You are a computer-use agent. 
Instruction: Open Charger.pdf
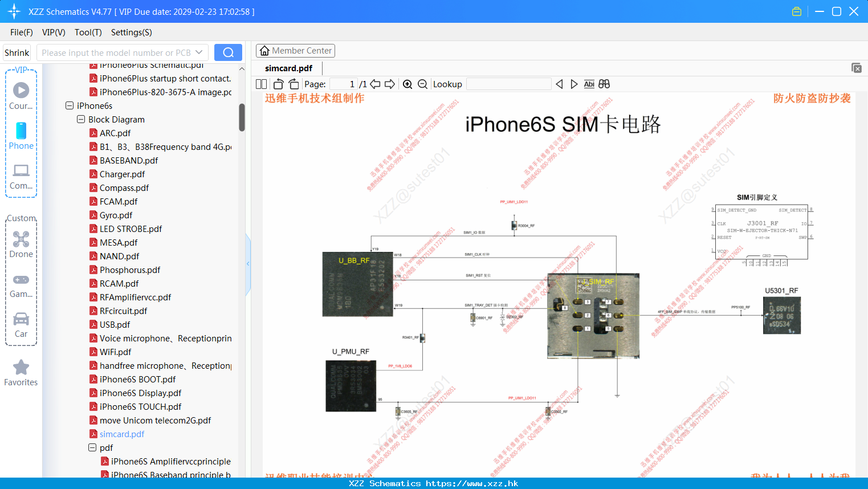tap(123, 174)
